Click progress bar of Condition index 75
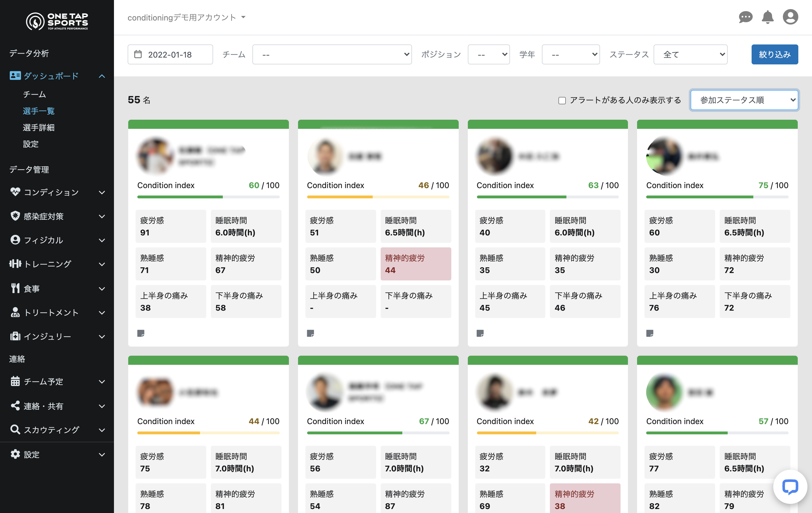The image size is (812, 513). (717, 197)
